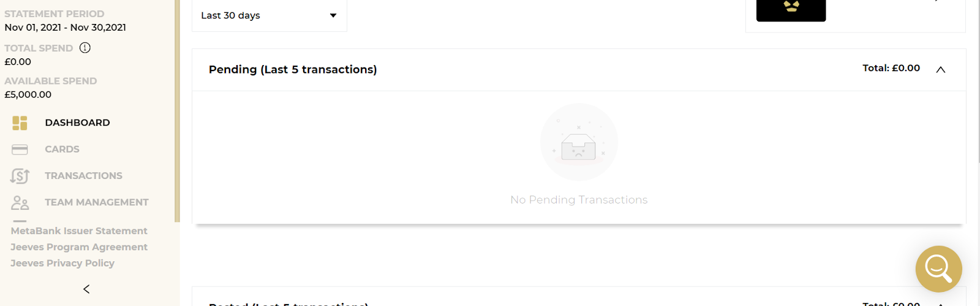Click the Transactions dollar-arrows icon

[20, 176]
